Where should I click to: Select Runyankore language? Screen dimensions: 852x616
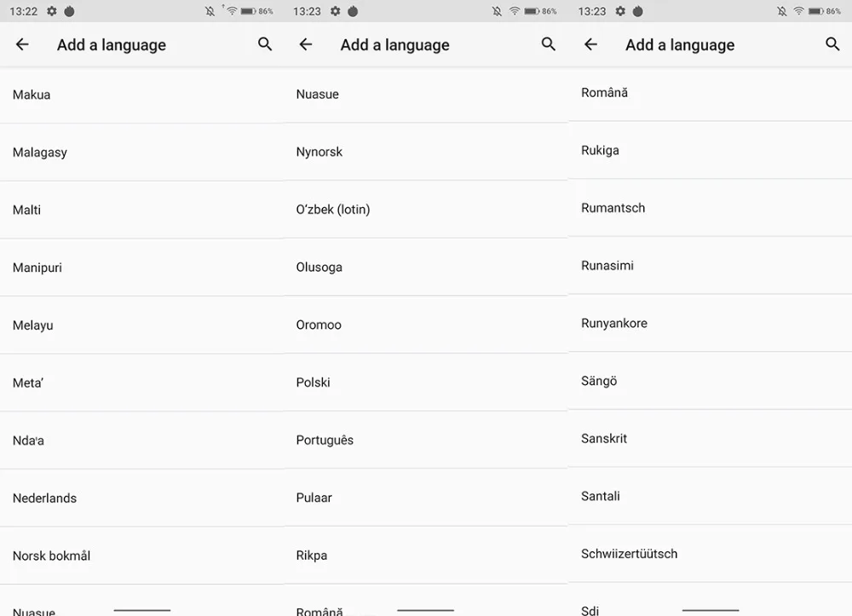pyautogui.click(x=711, y=323)
